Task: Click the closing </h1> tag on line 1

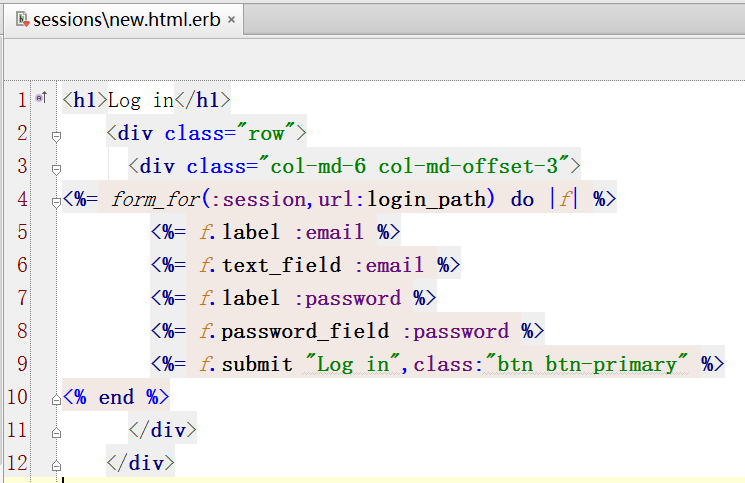Action: click(x=203, y=101)
